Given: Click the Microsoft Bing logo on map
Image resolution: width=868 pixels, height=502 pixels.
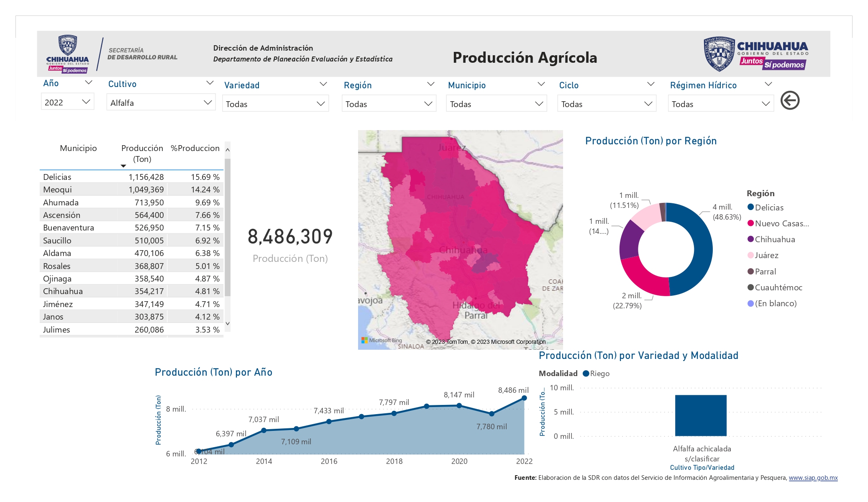Looking at the screenshot, I should coord(382,341).
